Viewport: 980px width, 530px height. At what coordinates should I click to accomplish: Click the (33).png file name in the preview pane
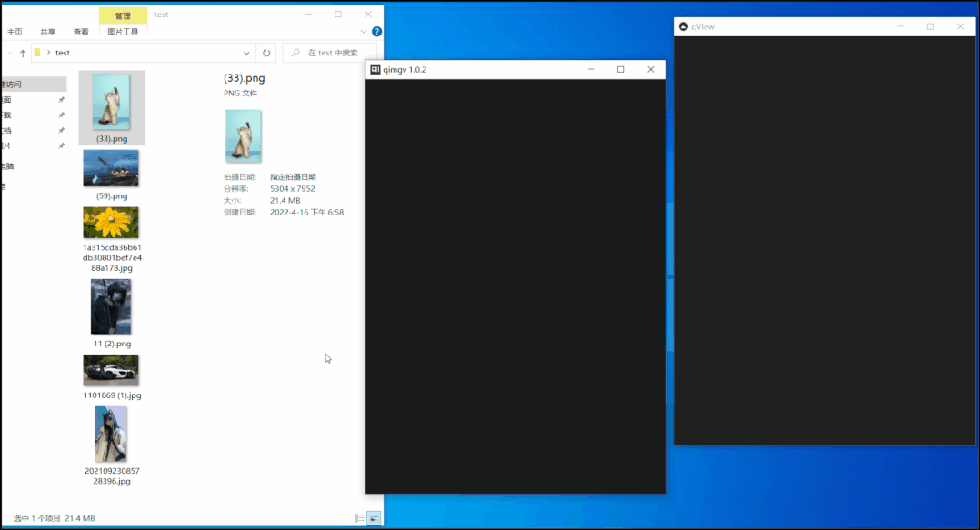pos(245,77)
